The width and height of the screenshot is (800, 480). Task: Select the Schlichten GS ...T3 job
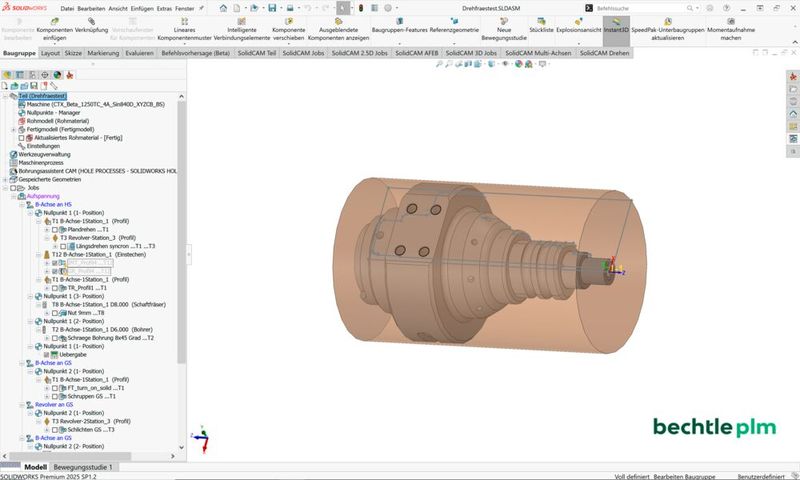(91, 430)
